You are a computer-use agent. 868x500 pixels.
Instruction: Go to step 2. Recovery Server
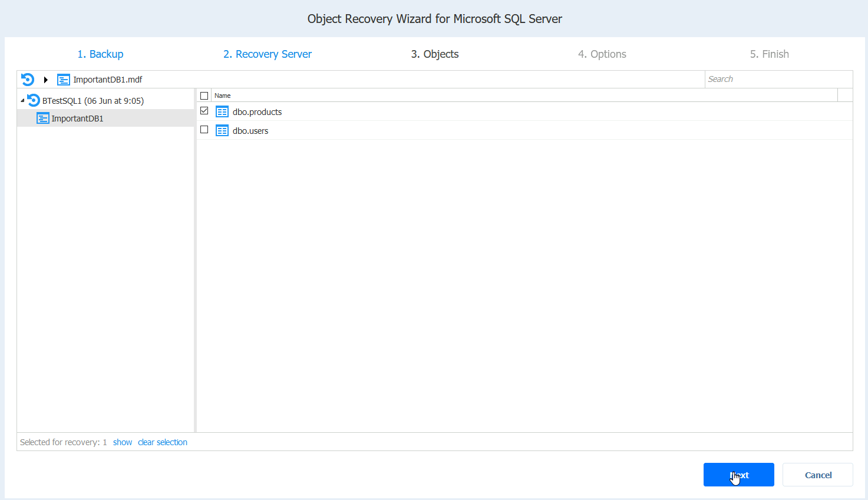point(268,54)
